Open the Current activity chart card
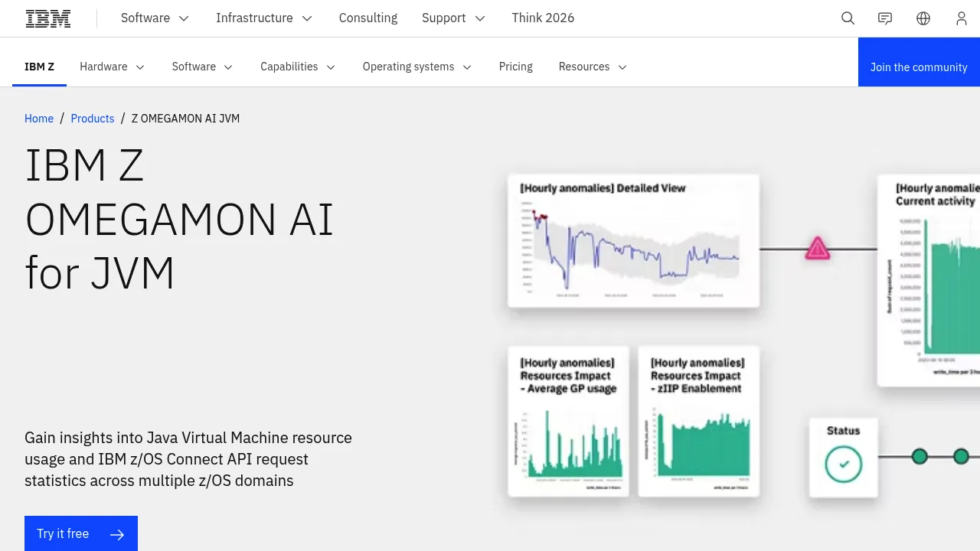 tap(929, 280)
